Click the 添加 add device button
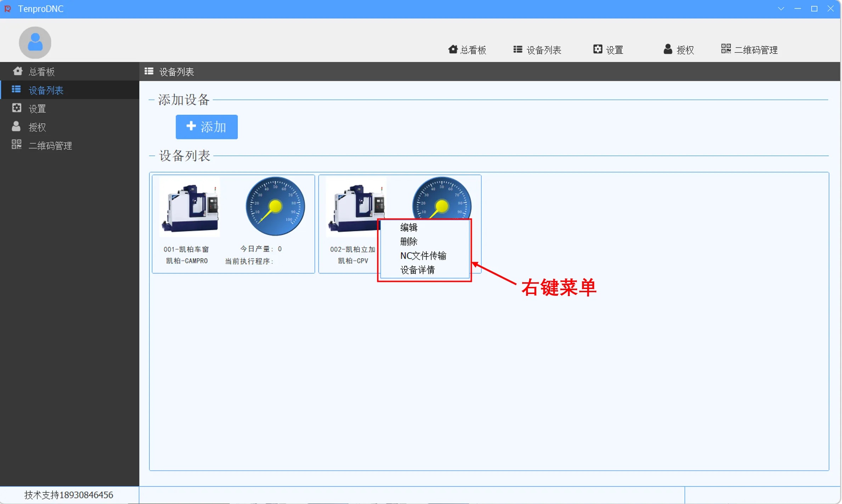Viewport: 842px width, 504px height. (x=207, y=127)
